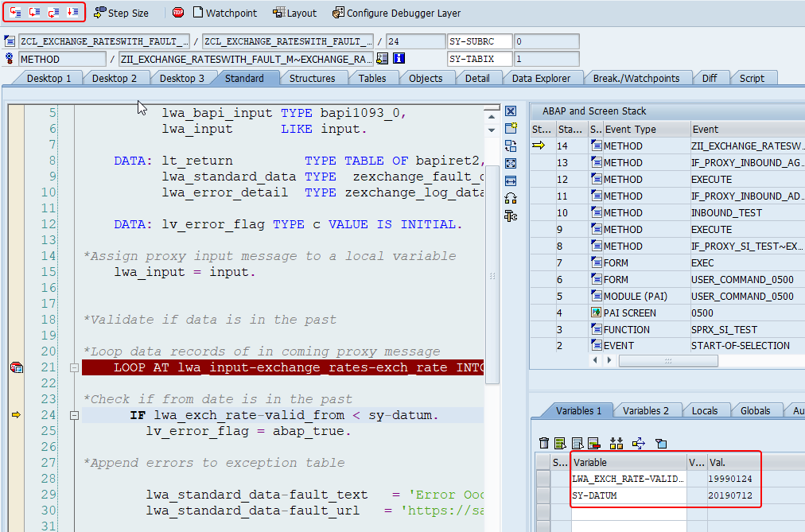
Task: Click the SY-TABIX value field
Action: tap(546, 59)
